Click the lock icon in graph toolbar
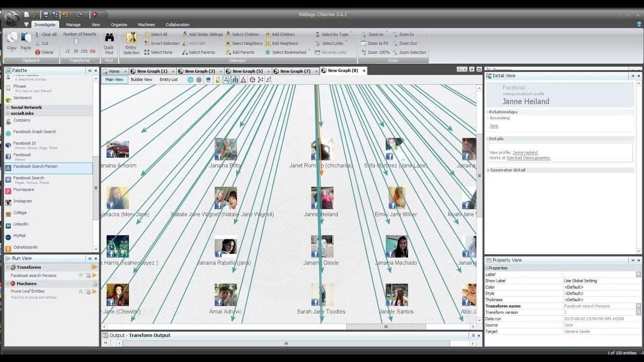The image size is (644, 362). [218, 80]
